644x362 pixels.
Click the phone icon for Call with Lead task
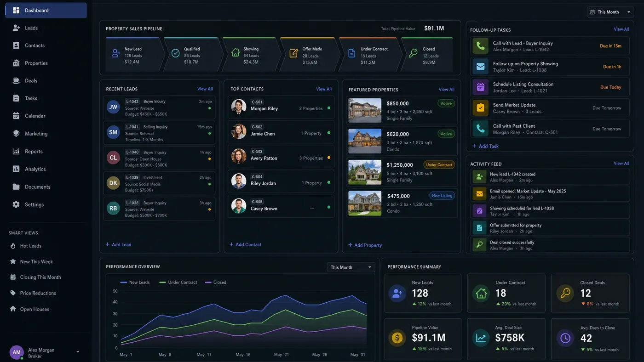coord(480,46)
